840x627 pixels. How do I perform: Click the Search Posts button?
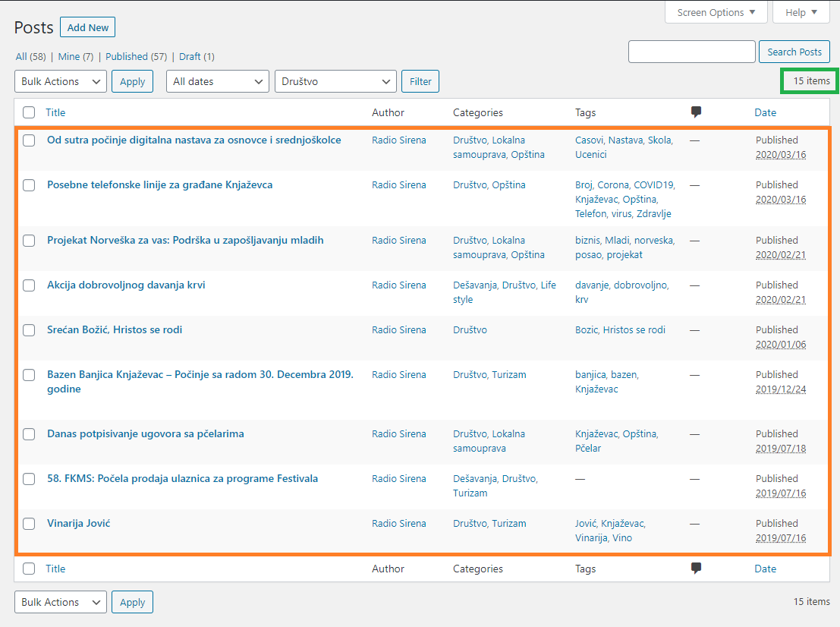point(794,52)
